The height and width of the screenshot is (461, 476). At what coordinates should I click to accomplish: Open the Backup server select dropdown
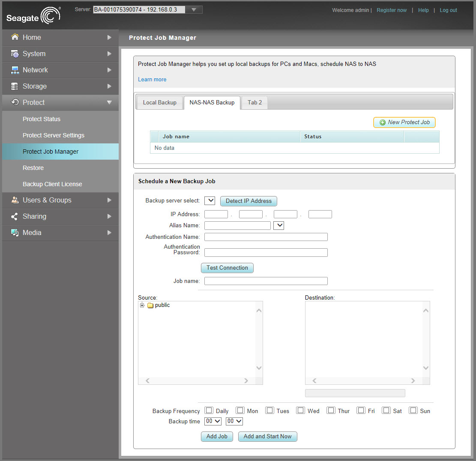click(210, 200)
